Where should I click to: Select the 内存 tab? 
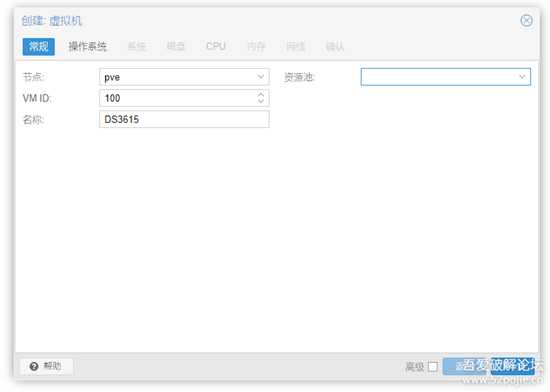[x=256, y=46]
